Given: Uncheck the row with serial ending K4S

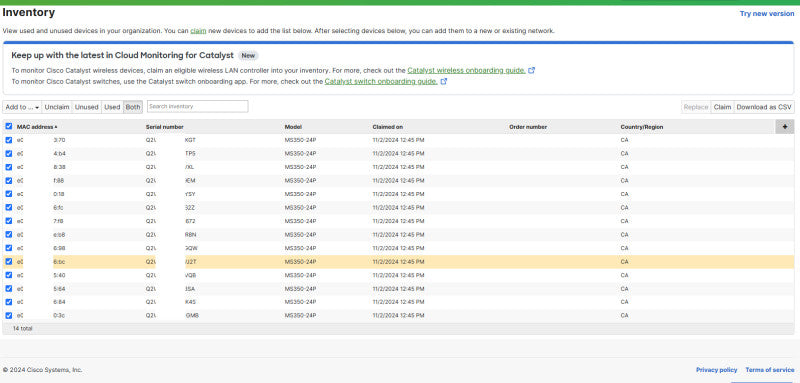Looking at the screenshot, I should 9,302.
